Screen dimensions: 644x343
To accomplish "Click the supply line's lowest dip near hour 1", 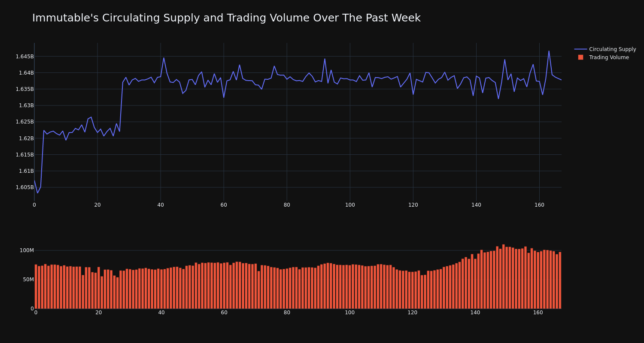I will [37, 193].
